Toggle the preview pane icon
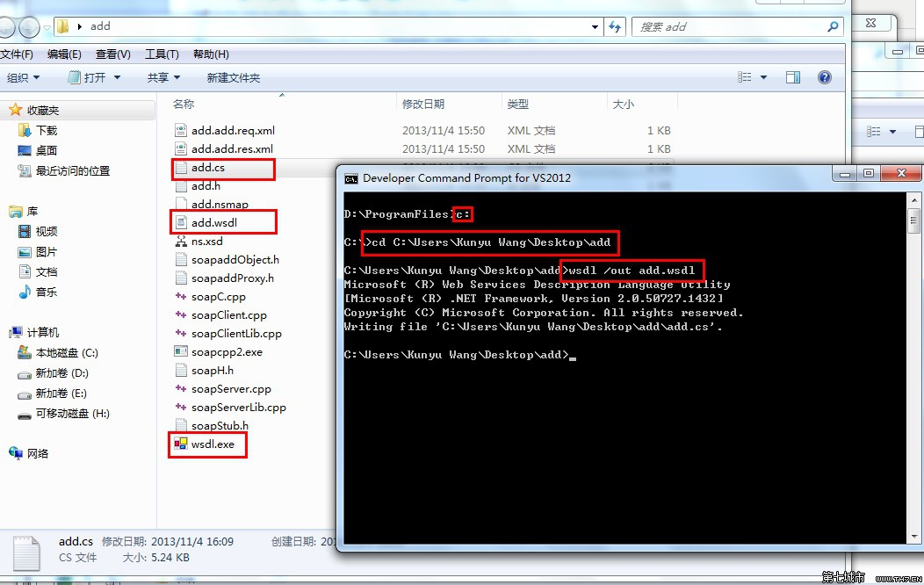This screenshot has width=924, height=585. click(x=793, y=77)
